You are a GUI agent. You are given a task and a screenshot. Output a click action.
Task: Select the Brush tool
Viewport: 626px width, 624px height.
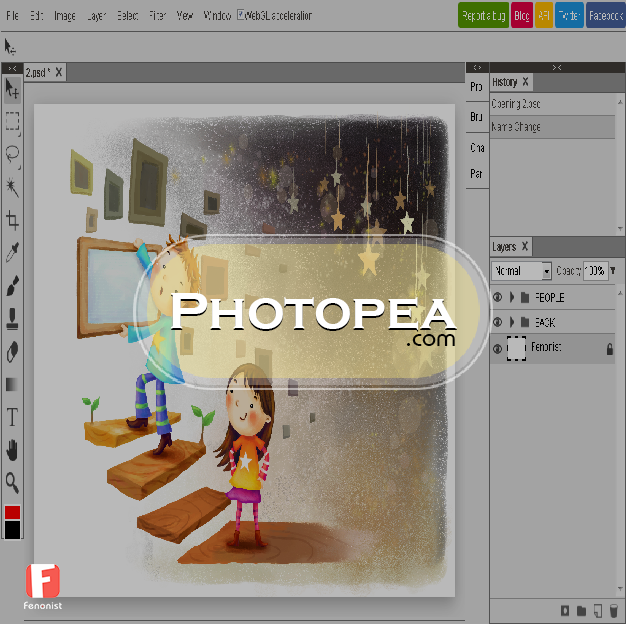(x=12, y=285)
